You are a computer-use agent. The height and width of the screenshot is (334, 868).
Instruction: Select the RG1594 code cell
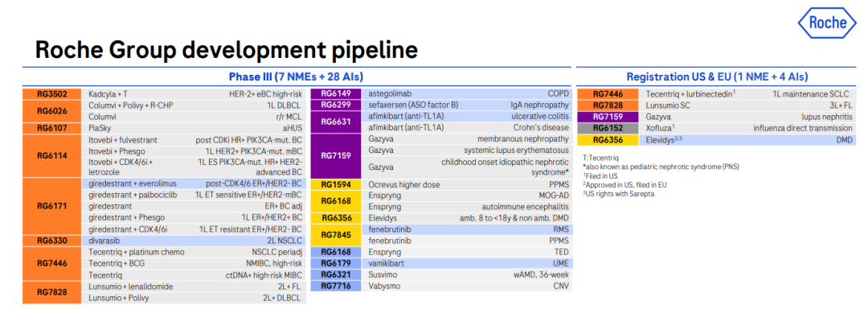click(x=335, y=183)
